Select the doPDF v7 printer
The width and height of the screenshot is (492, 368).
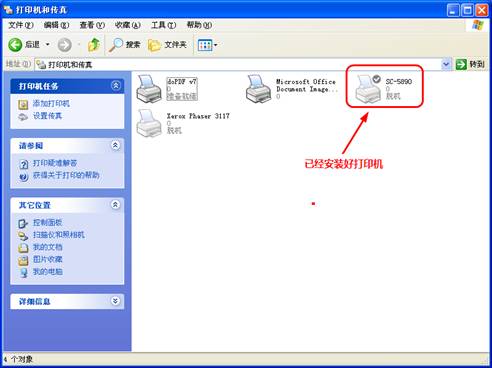(x=149, y=89)
